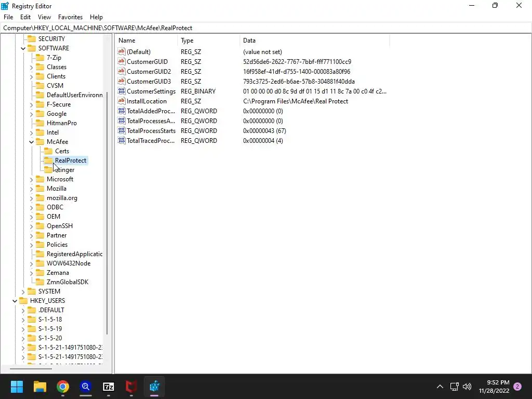
Task: Open the Edit menu
Action: click(25, 17)
